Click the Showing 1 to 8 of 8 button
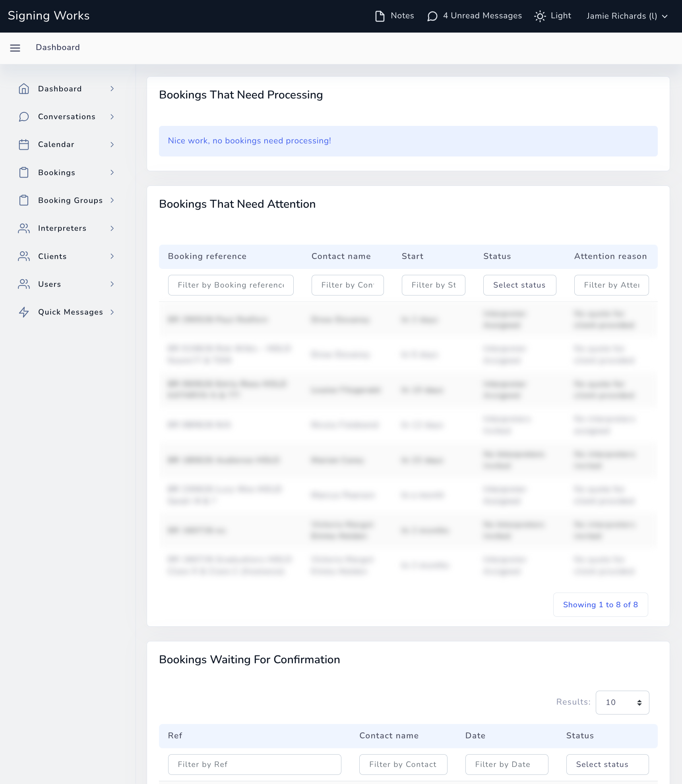 click(600, 604)
